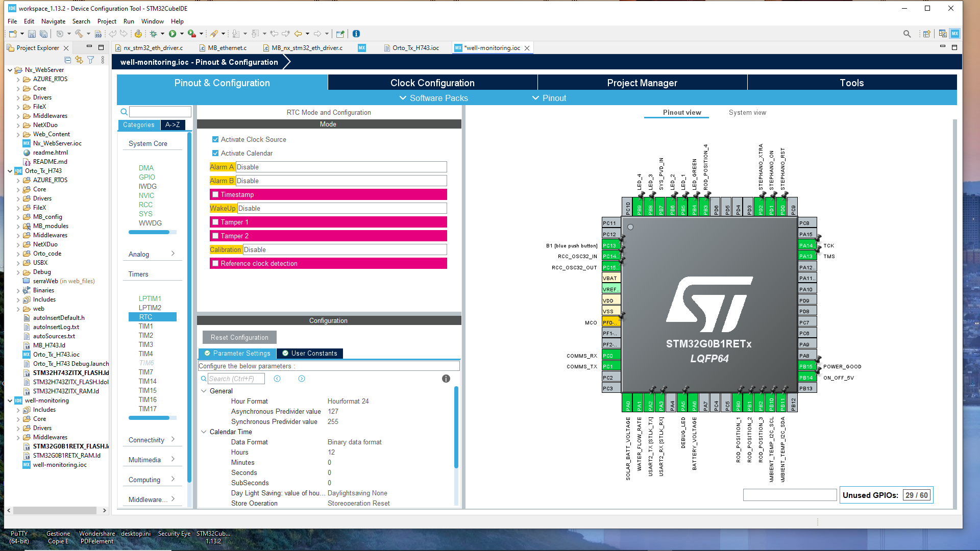Collapse all projects in Project Explorer
This screenshot has height=551, width=980.
(67, 60)
